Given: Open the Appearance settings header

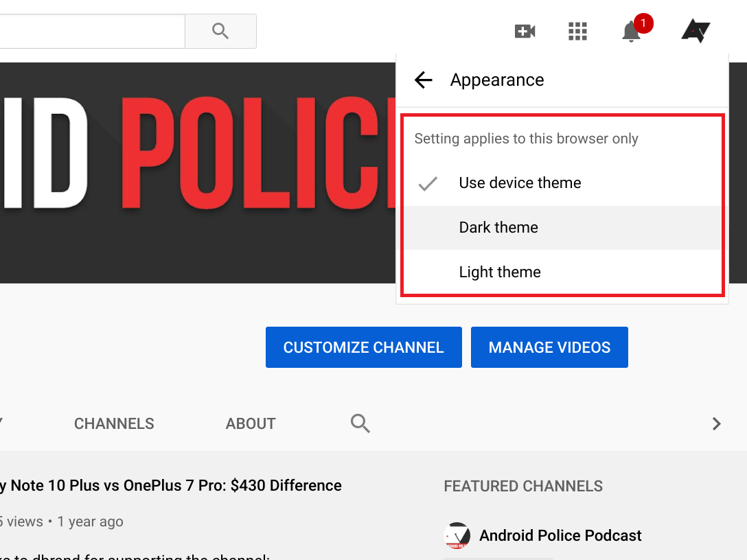Looking at the screenshot, I should [x=496, y=80].
